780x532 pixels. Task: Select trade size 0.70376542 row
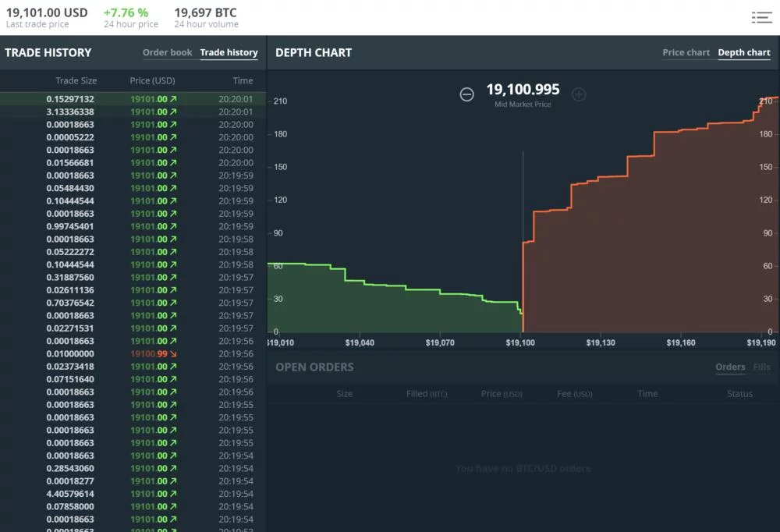[x=133, y=303]
